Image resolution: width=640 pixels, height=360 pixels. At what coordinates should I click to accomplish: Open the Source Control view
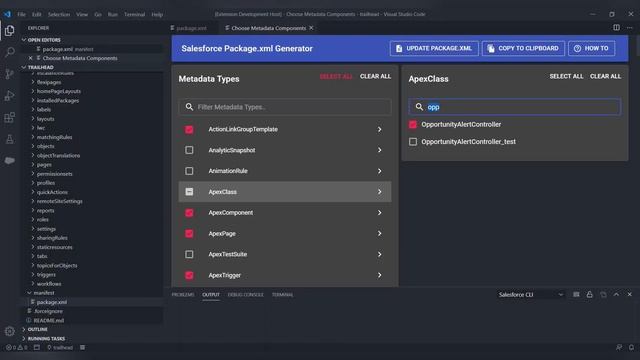point(9,74)
